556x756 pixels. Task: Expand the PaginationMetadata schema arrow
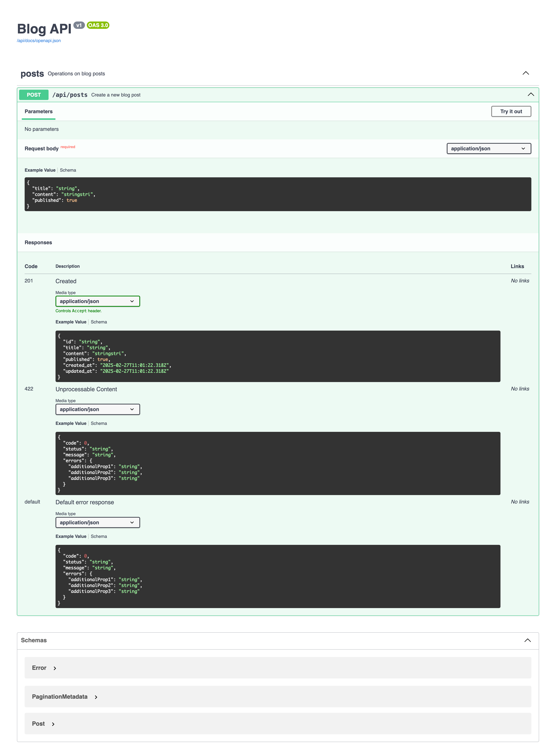pyautogui.click(x=96, y=697)
